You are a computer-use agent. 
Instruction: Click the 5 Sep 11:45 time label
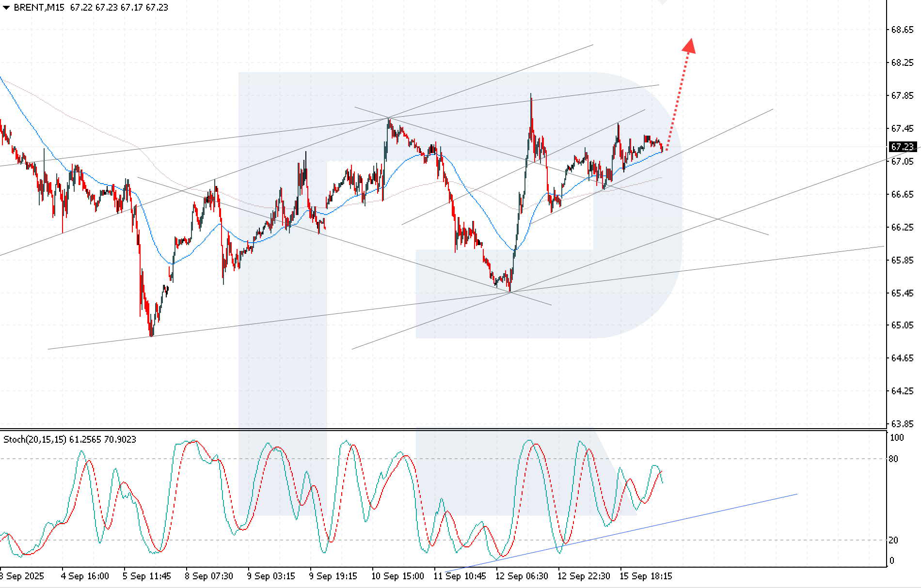[x=147, y=576]
